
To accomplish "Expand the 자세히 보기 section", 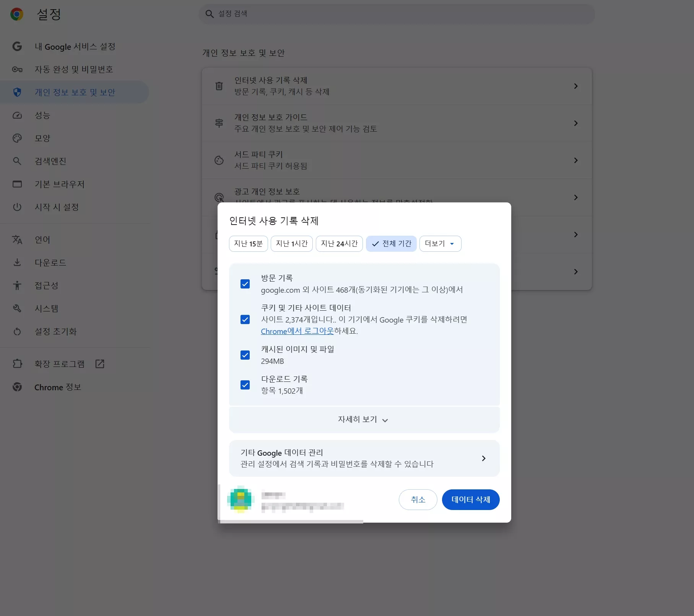I will (x=363, y=419).
